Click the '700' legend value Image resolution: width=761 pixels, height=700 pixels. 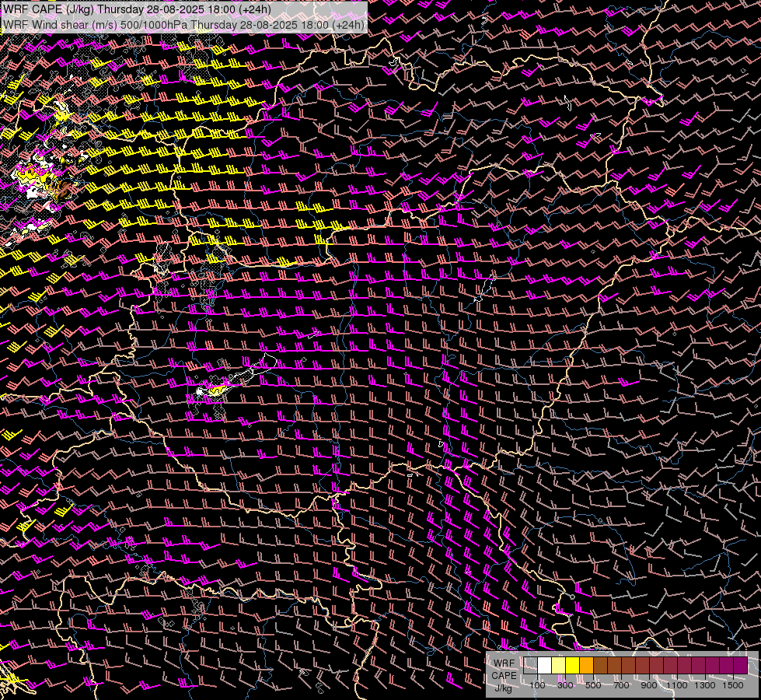click(x=621, y=685)
